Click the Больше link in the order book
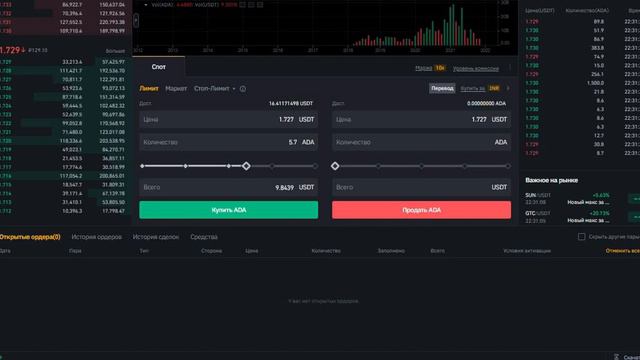The width and height of the screenshot is (640, 360). (x=116, y=51)
